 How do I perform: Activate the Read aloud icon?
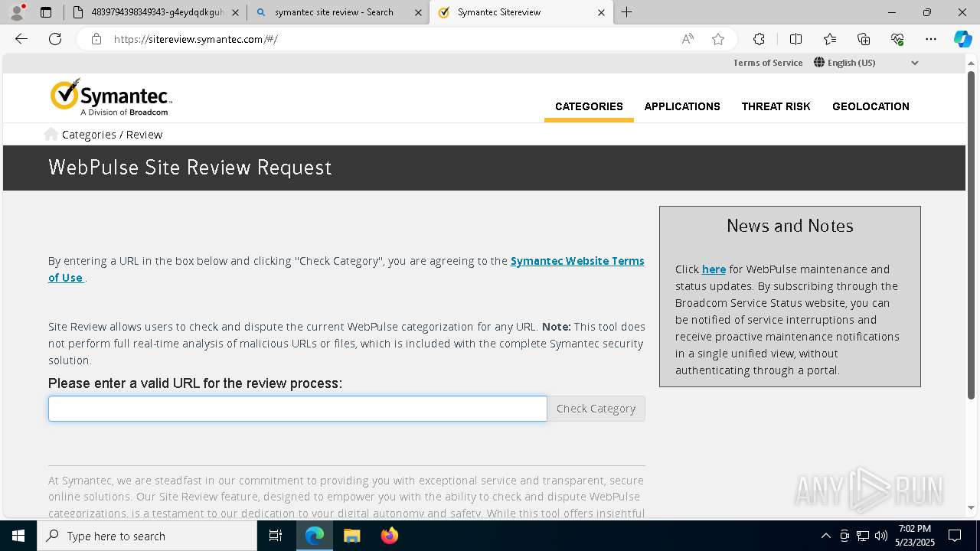pos(688,39)
